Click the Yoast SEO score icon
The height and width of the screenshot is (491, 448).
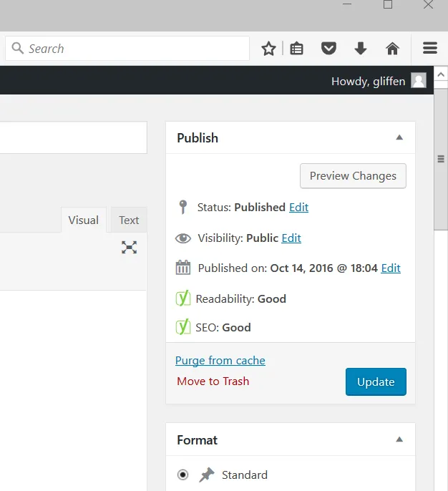pyautogui.click(x=183, y=327)
